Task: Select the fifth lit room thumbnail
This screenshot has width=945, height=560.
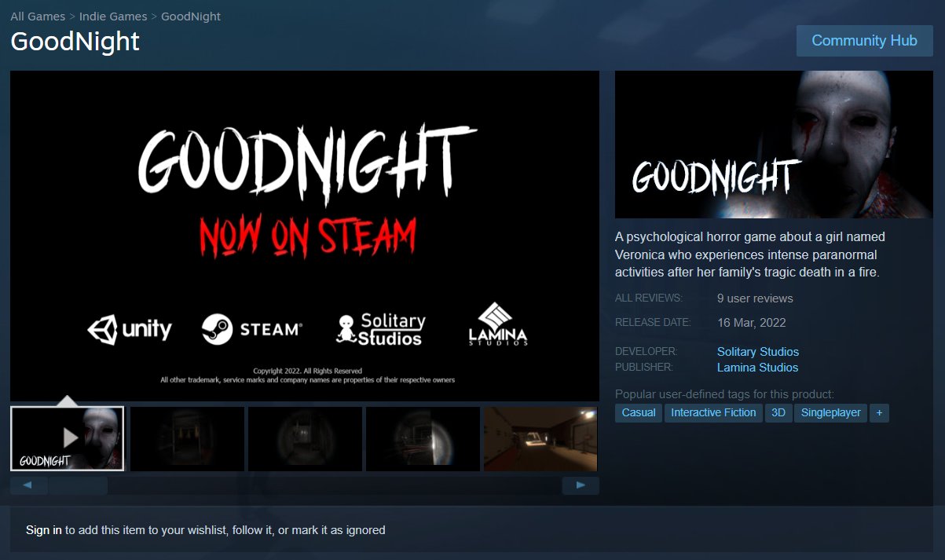Action: (x=540, y=438)
